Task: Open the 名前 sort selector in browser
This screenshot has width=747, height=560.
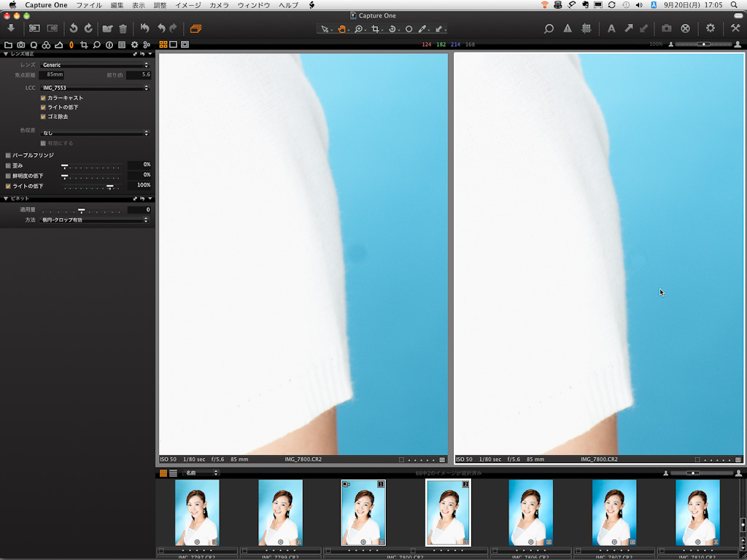Action: tap(201, 473)
